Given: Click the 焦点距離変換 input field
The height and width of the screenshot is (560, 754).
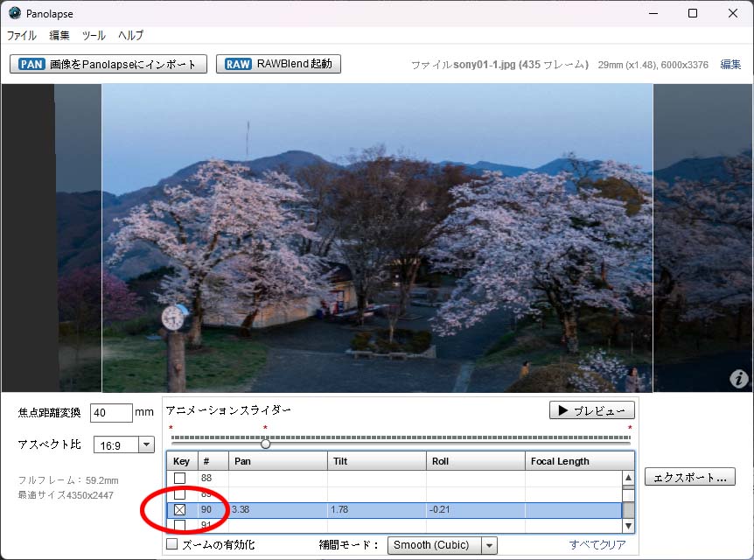Looking at the screenshot, I should (x=111, y=412).
